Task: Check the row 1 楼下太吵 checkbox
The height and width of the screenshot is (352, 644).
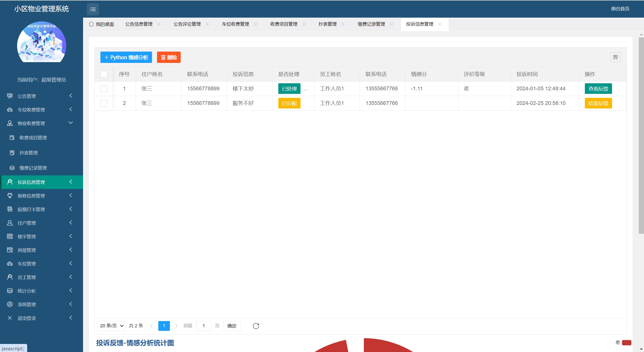Action: pyautogui.click(x=104, y=89)
